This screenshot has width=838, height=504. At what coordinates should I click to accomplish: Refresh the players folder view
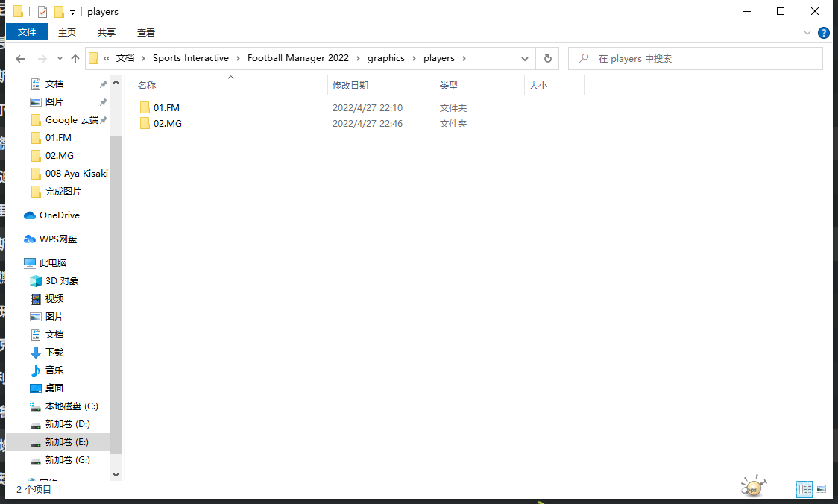point(548,59)
